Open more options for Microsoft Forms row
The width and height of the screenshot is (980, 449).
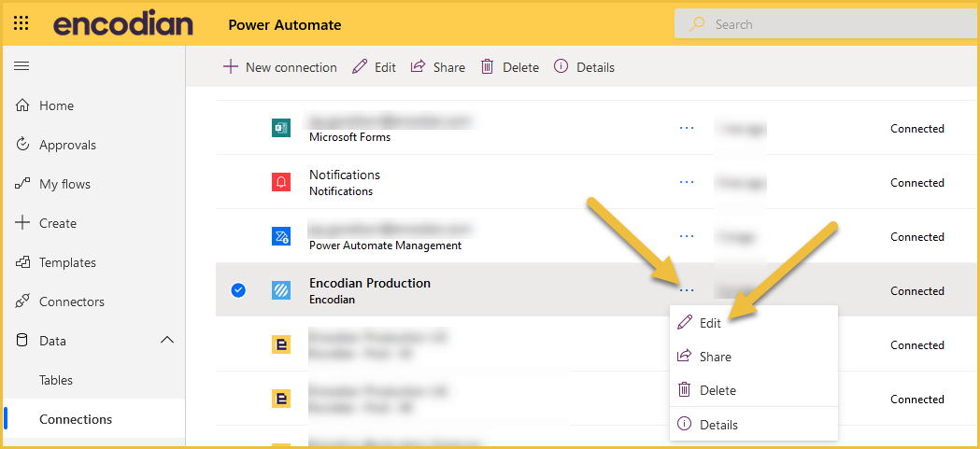pos(687,129)
